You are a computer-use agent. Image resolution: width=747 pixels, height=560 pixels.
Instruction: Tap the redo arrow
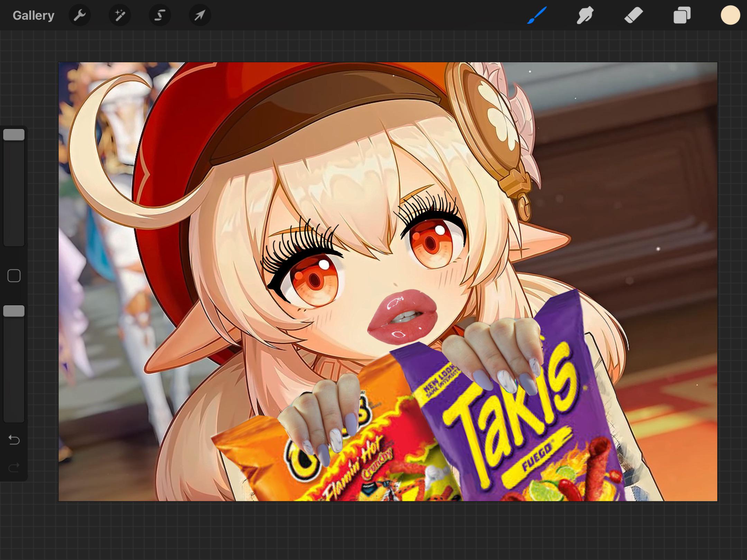click(13, 467)
